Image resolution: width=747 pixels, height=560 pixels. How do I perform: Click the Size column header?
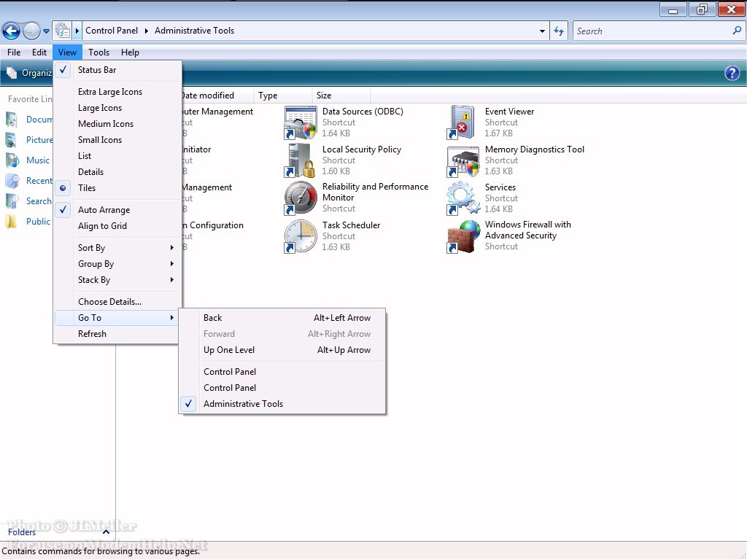coord(341,96)
